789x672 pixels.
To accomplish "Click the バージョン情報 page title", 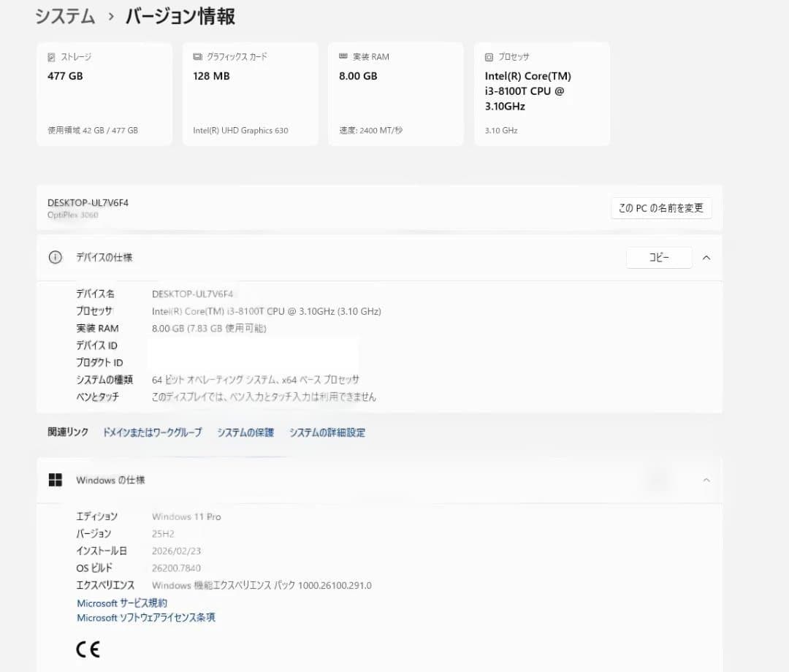I will [180, 17].
